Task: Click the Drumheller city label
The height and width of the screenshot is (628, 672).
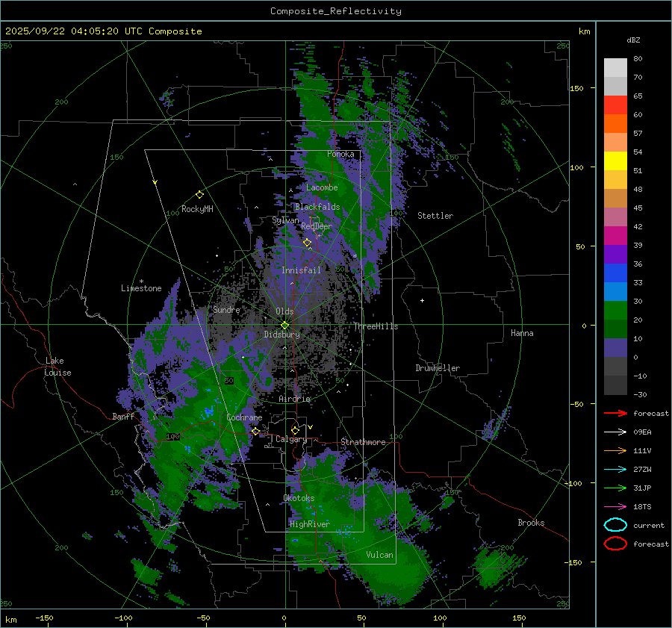Action: [x=438, y=368]
